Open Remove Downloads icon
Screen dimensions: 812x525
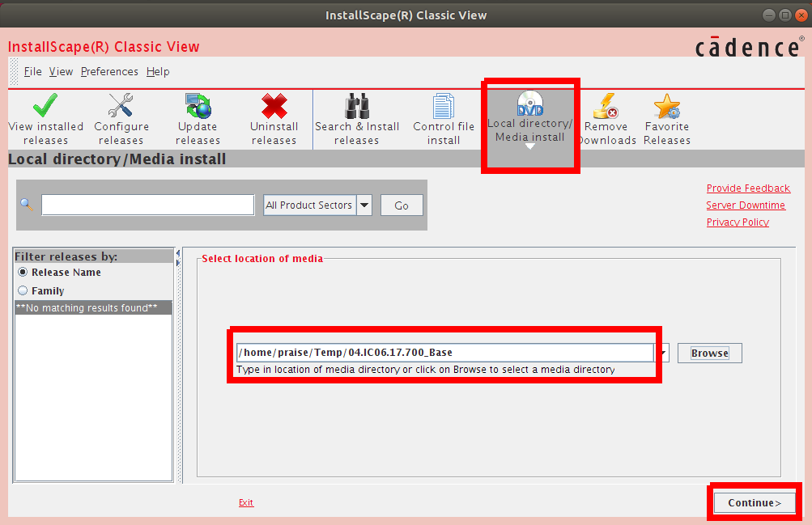tap(606, 106)
